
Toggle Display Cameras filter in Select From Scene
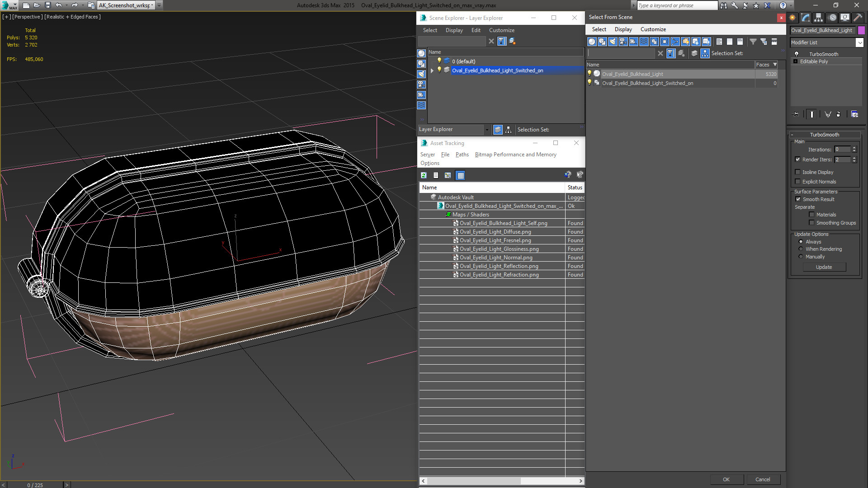[x=623, y=42]
